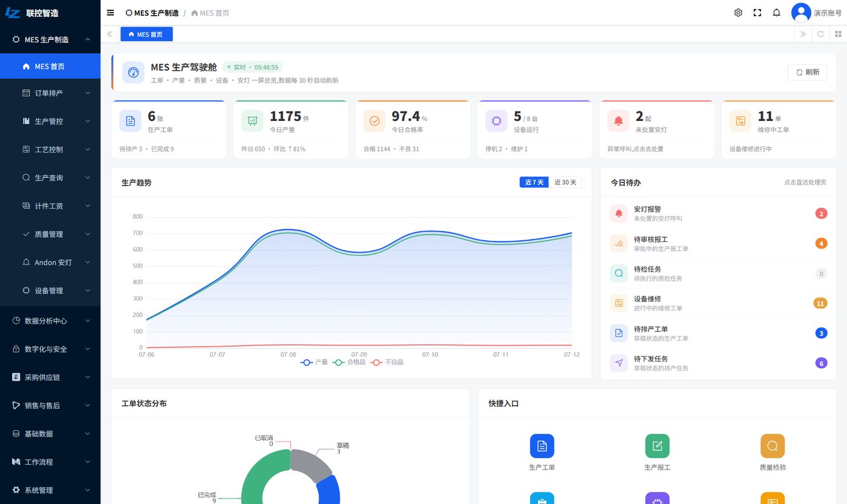This screenshot has height=504, width=847.
Task: Click the 刷新 button
Action: pyautogui.click(x=807, y=72)
